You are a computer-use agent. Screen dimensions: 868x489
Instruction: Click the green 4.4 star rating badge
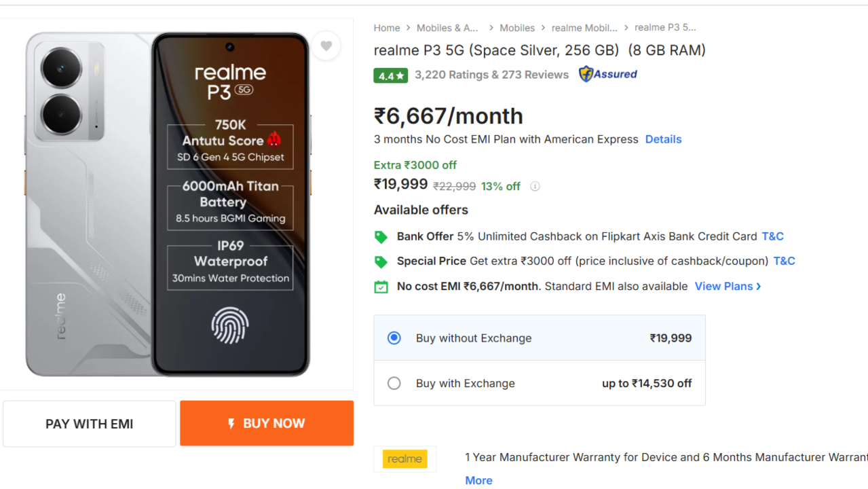pos(390,75)
